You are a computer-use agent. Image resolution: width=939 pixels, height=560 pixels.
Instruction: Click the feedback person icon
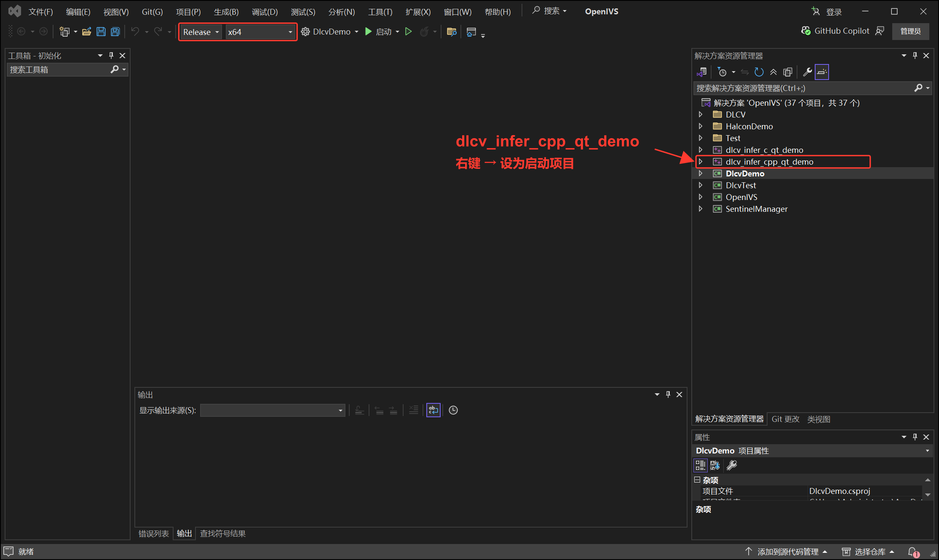click(x=880, y=31)
